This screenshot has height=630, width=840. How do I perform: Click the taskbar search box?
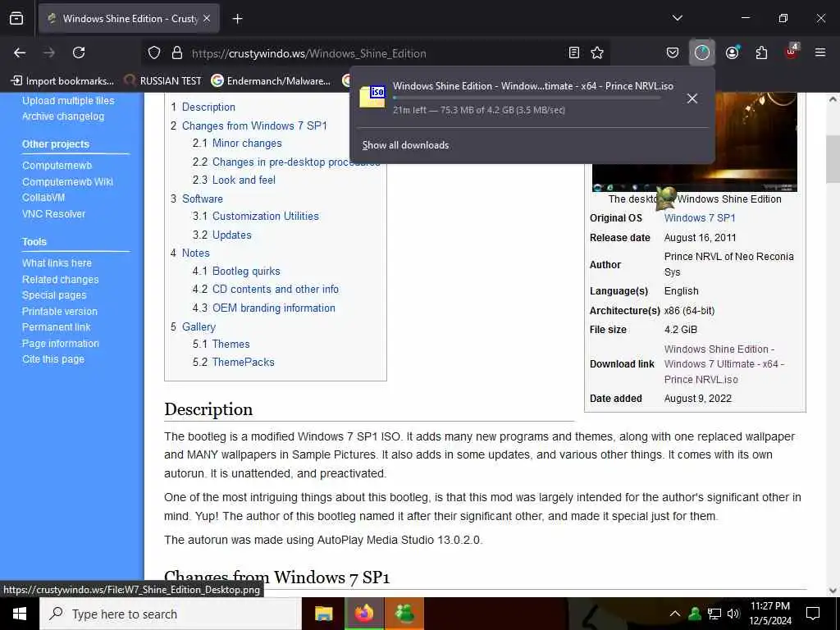click(x=171, y=614)
